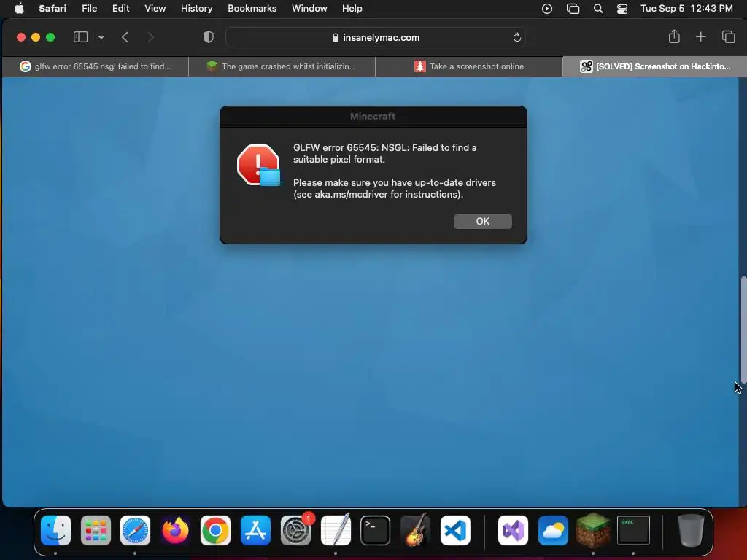Open Control Center in menu bar
Viewport: 747px width, 560px height.
coord(622,9)
